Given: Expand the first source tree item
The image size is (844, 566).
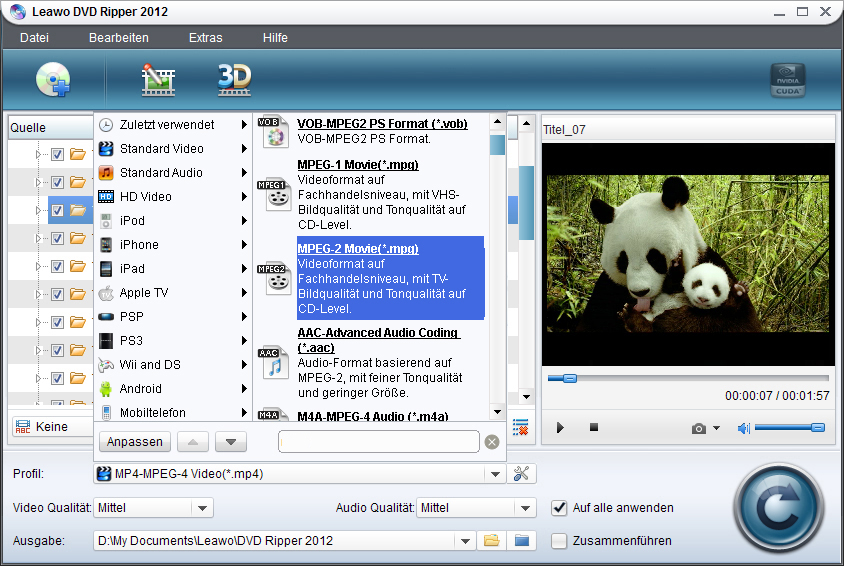Looking at the screenshot, I should tap(38, 155).
